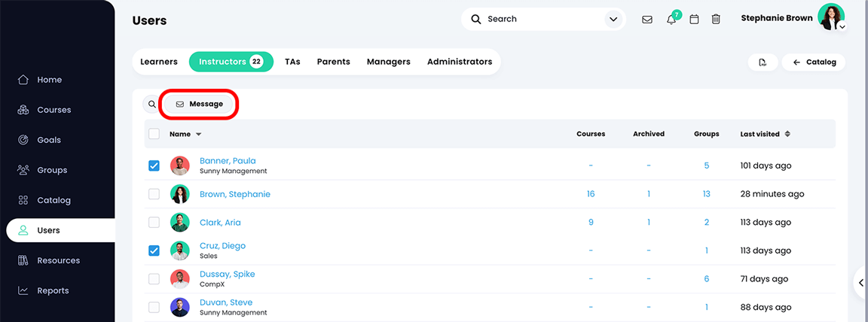Toggle the select-all checkbox in header row
868x322 pixels.
(154, 134)
